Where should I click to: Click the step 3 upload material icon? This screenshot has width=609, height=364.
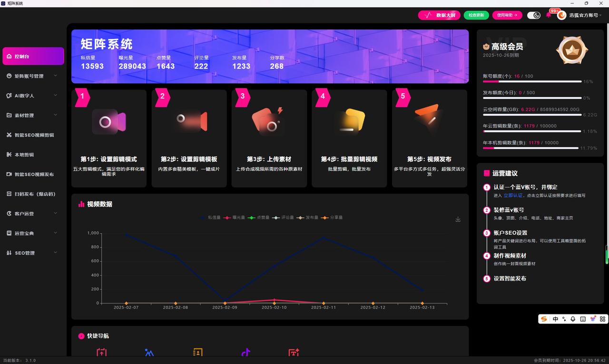pos(268,122)
